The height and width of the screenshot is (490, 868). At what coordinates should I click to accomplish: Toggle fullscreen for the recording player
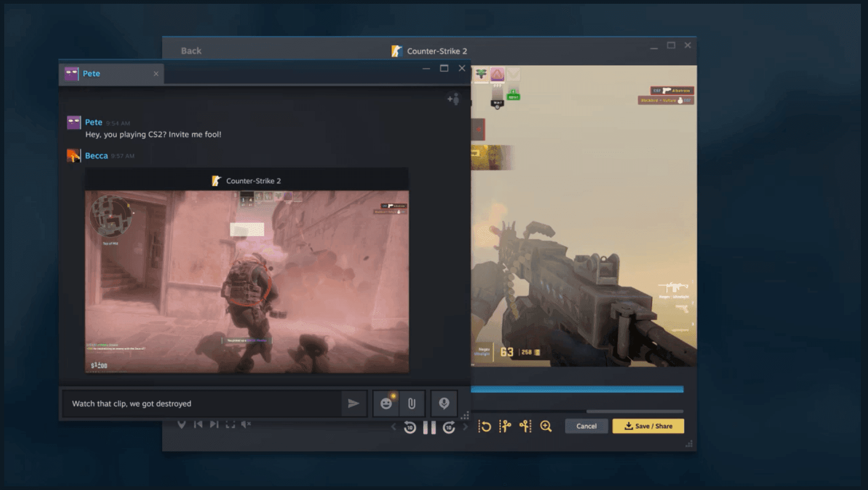[230, 424]
